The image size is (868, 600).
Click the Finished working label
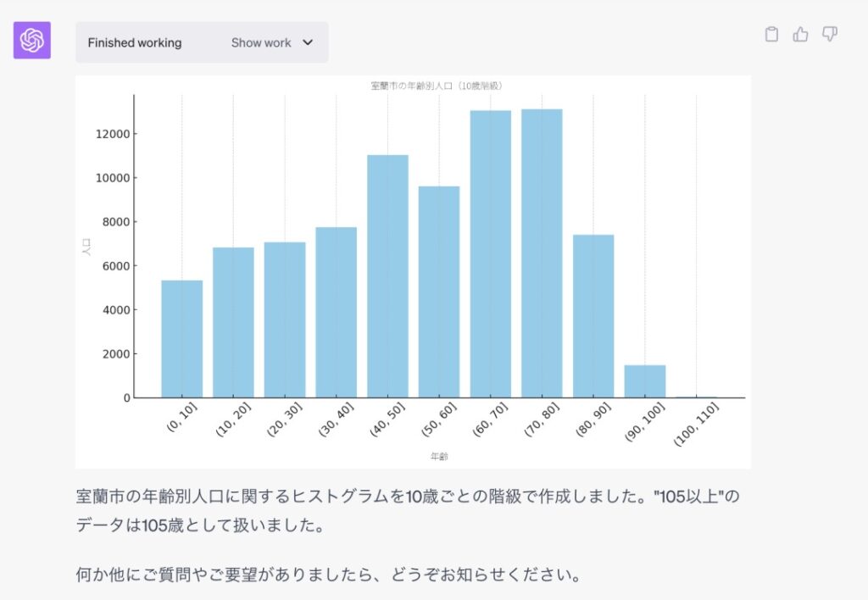coord(135,42)
